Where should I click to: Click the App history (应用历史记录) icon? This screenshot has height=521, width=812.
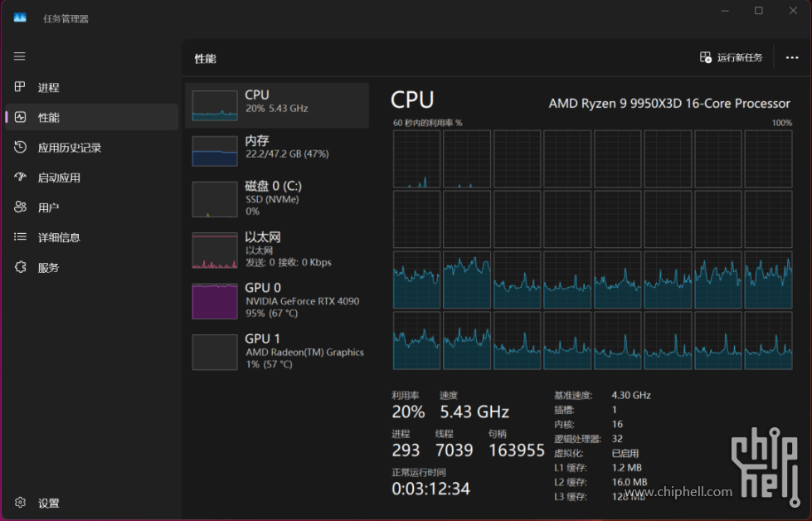point(20,147)
